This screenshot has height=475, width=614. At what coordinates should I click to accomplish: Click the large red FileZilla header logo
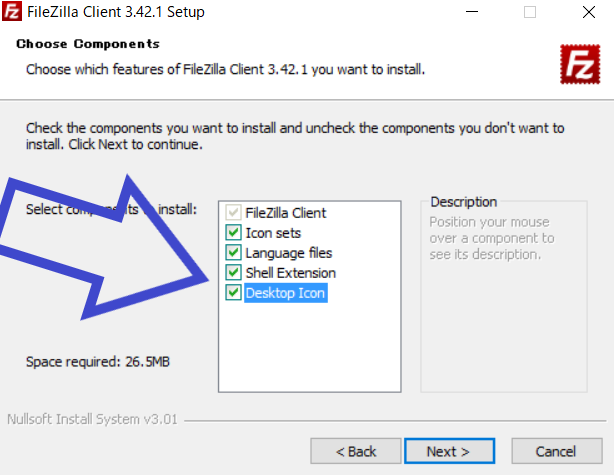(x=580, y=64)
